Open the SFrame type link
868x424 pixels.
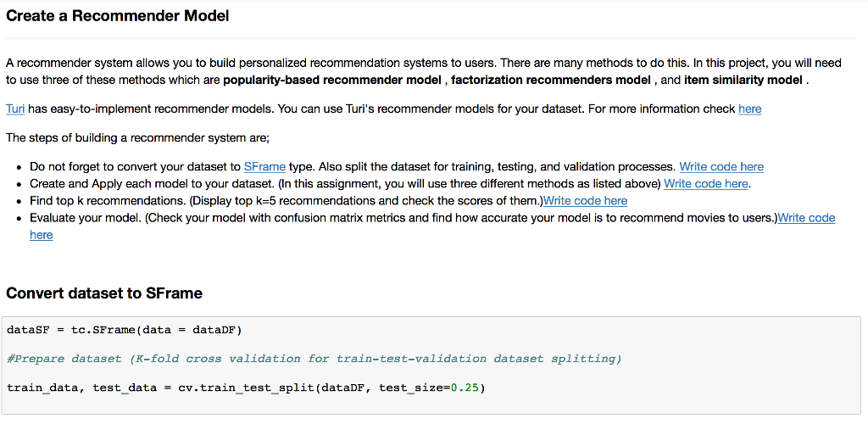point(264,166)
